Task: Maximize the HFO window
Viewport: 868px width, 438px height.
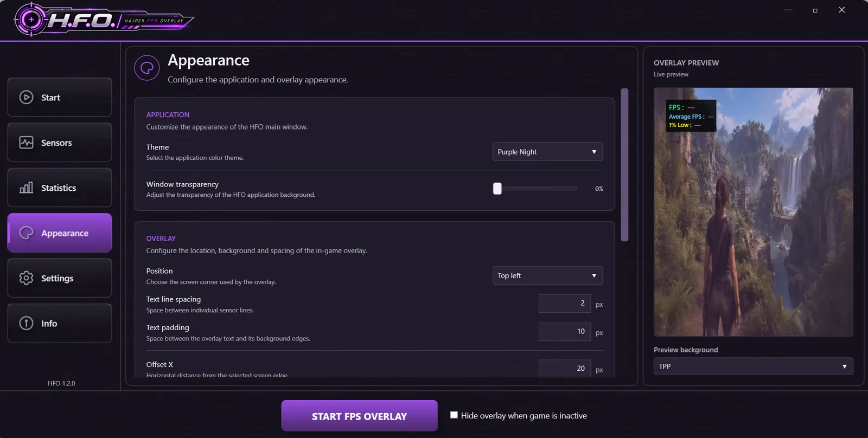Action: (x=815, y=10)
